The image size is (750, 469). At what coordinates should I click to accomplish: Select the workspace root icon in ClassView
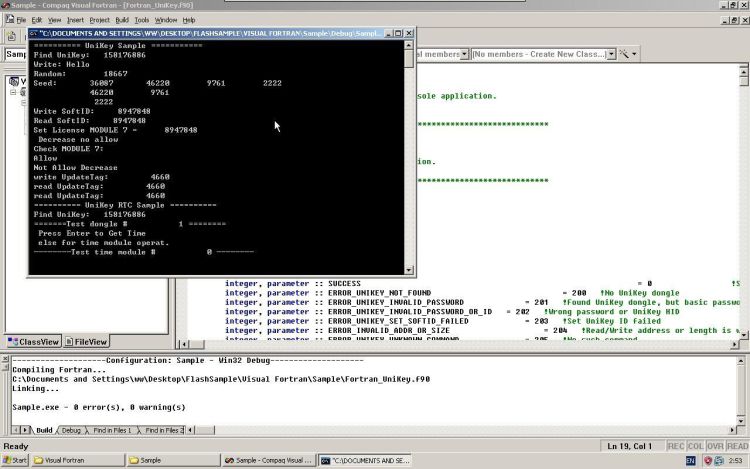click(14, 81)
